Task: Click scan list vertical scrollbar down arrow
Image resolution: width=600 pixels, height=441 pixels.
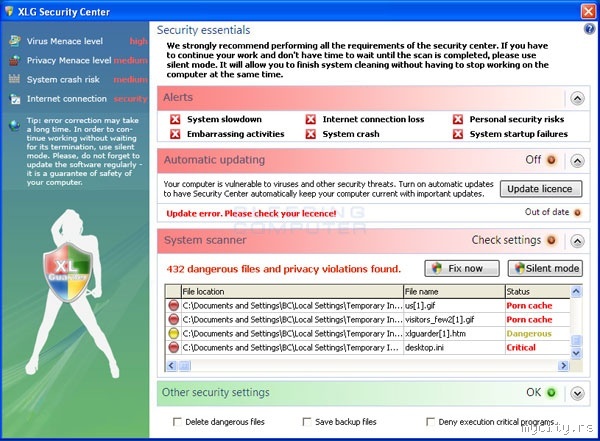Action: click(x=576, y=353)
